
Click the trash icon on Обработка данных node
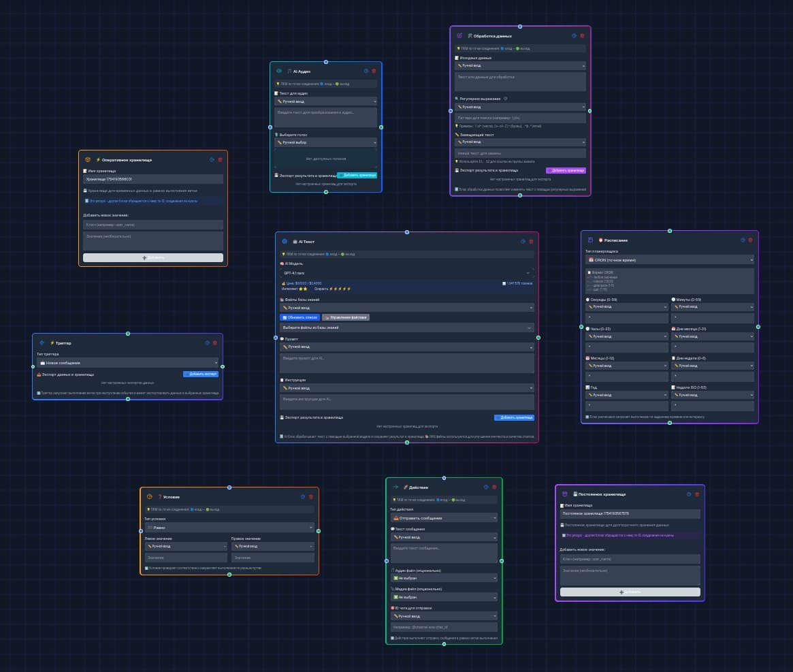(582, 35)
